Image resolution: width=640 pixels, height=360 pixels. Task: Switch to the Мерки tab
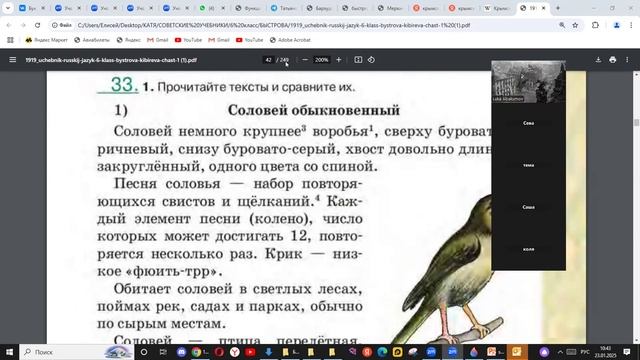click(x=391, y=8)
